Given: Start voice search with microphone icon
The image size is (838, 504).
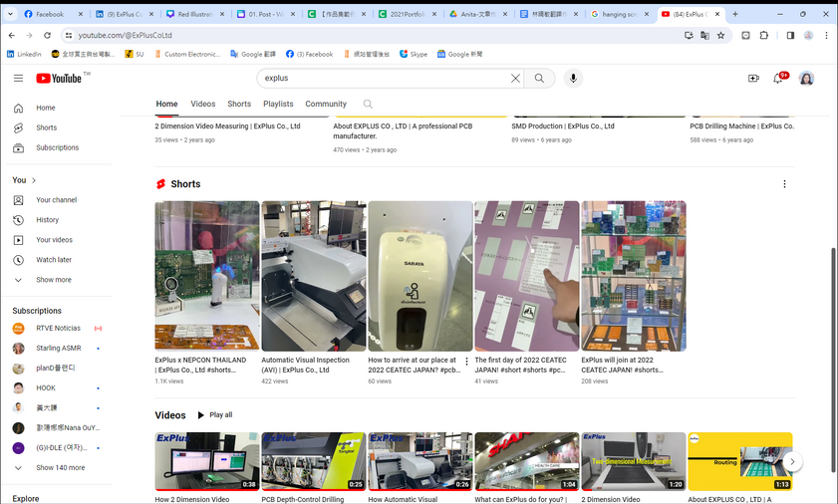Looking at the screenshot, I should tap(573, 78).
